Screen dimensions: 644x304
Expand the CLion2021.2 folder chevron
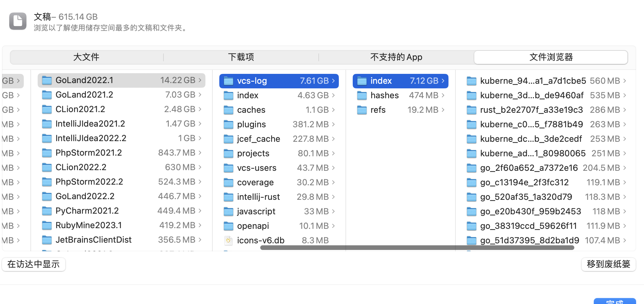(200, 109)
